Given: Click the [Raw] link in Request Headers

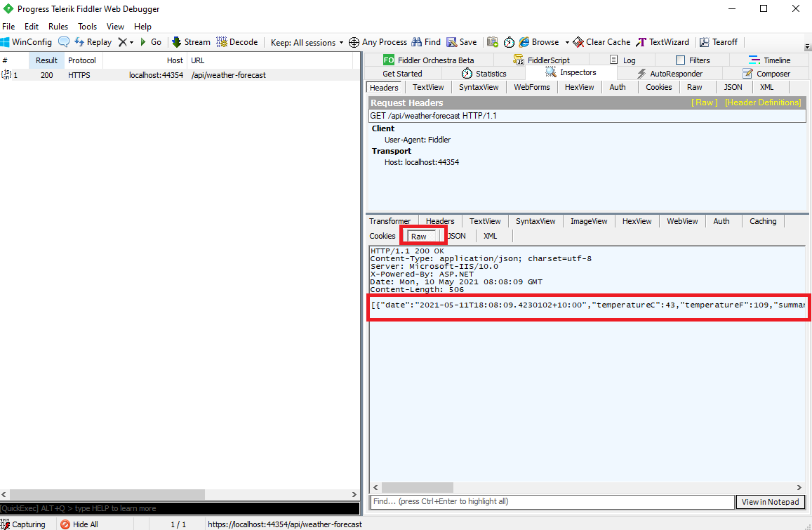Looking at the screenshot, I should (705, 102).
